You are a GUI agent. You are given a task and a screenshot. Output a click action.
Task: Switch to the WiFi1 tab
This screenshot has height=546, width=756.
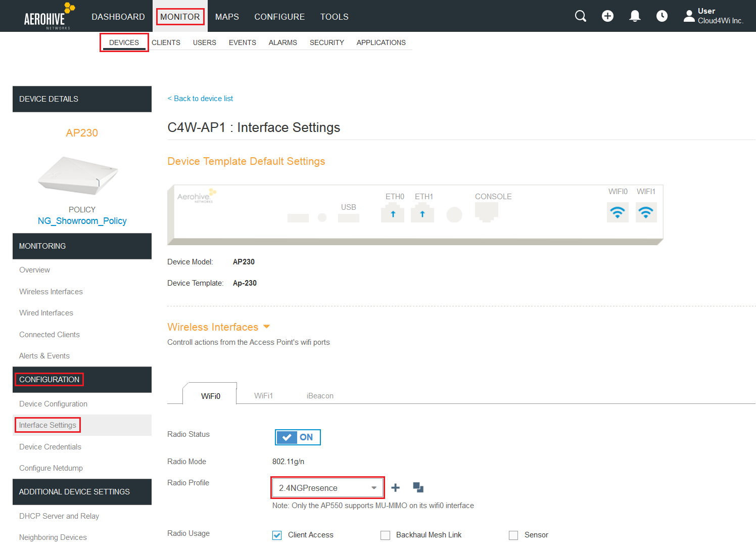pyautogui.click(x=263, y=395)
